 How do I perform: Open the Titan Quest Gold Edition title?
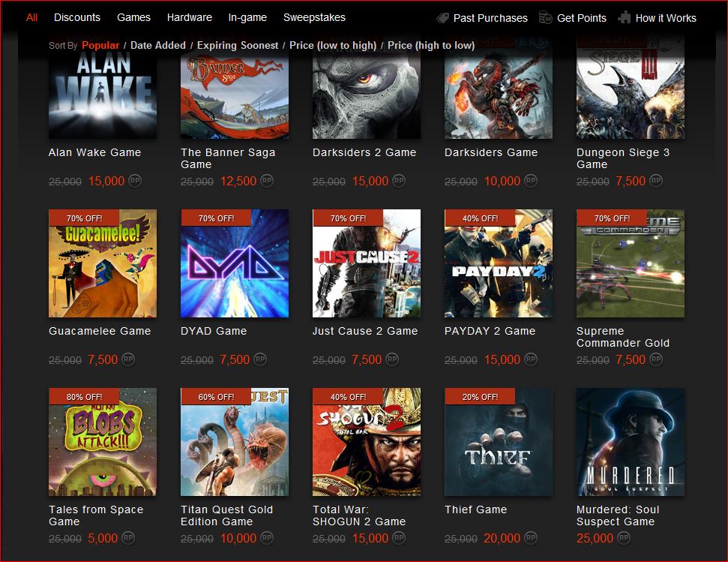[x=226, y=515]
